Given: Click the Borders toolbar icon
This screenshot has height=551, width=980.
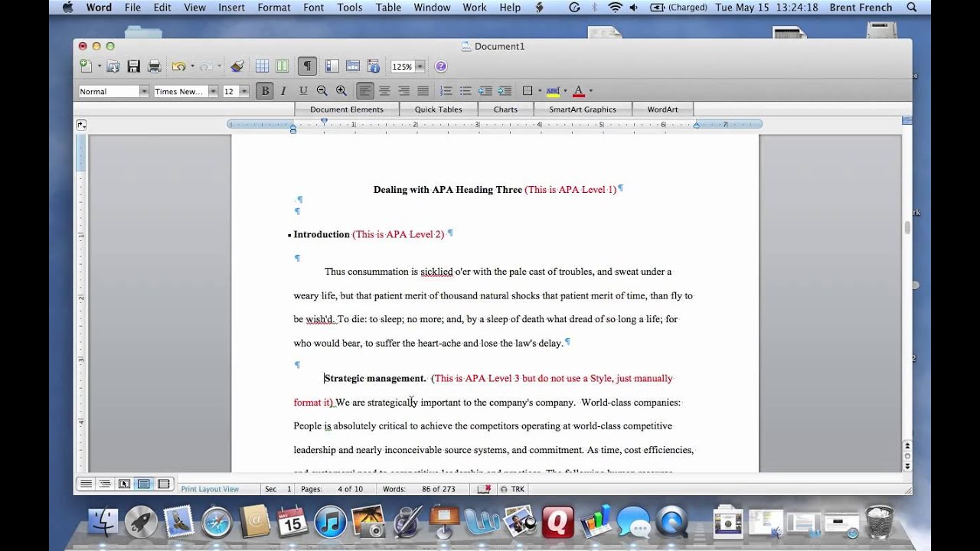Looking at the screenshot, I should (527, 91).
